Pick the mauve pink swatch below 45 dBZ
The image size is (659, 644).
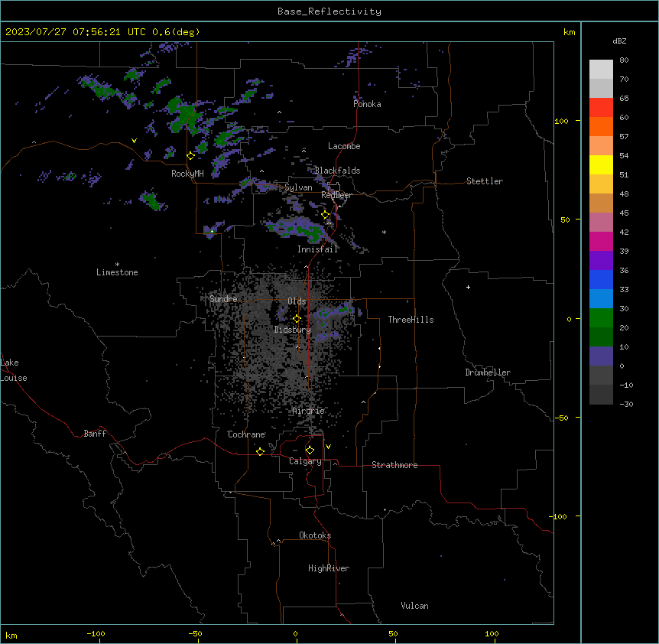click(601, 223)
